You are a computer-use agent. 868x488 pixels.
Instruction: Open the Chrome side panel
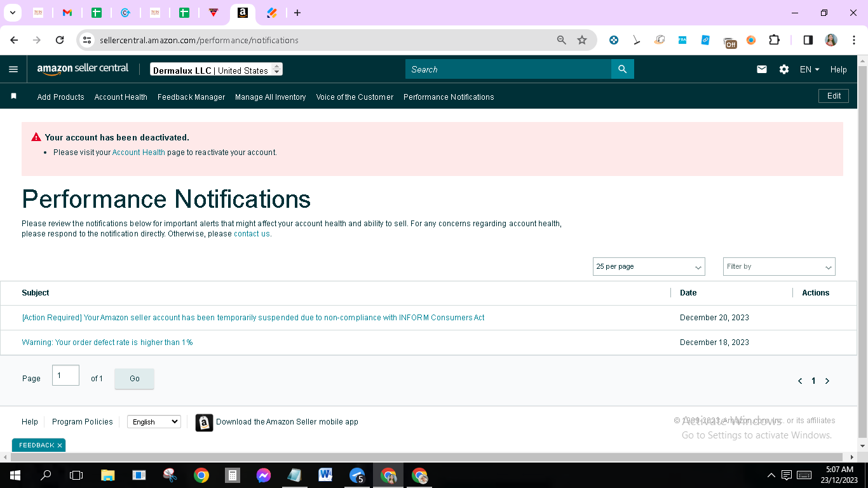pos(808,40)
